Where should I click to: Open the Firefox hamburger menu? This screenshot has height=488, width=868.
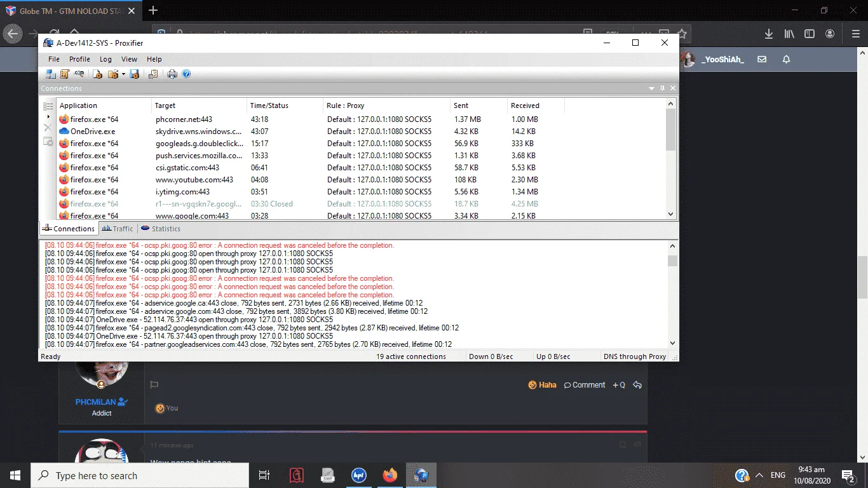(855, 34)
